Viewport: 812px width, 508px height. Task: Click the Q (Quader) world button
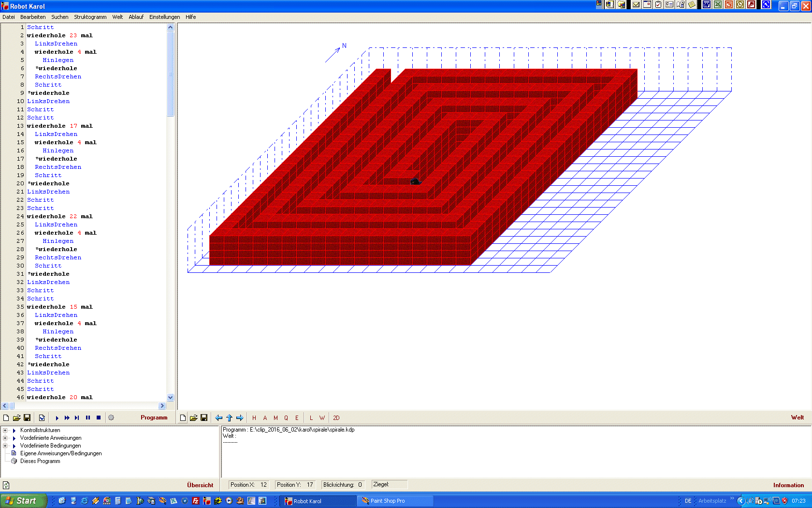pyautogui.click(x=286, y=418)
